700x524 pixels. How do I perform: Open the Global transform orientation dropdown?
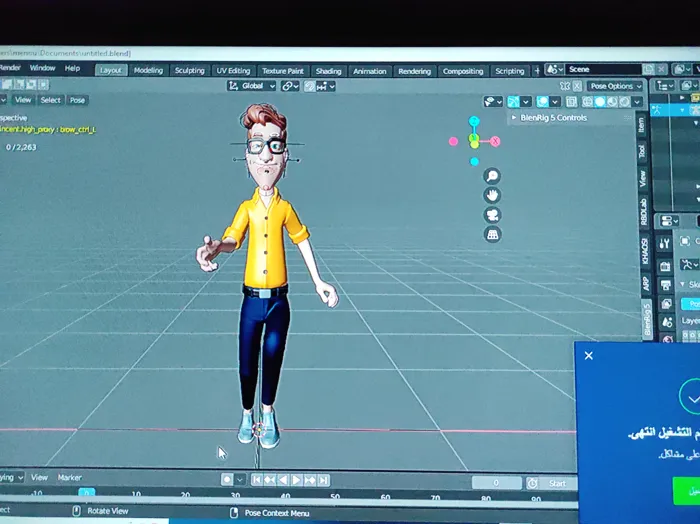click(x=252, y=86)
